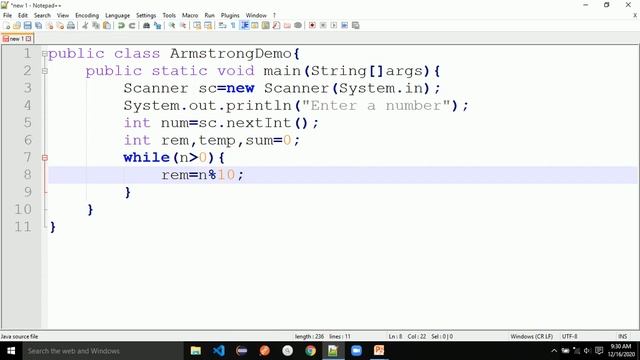The height and width of the screenshot is (360, 640).
Task: Open the Windows Start menu
Action: click(11, 351)
